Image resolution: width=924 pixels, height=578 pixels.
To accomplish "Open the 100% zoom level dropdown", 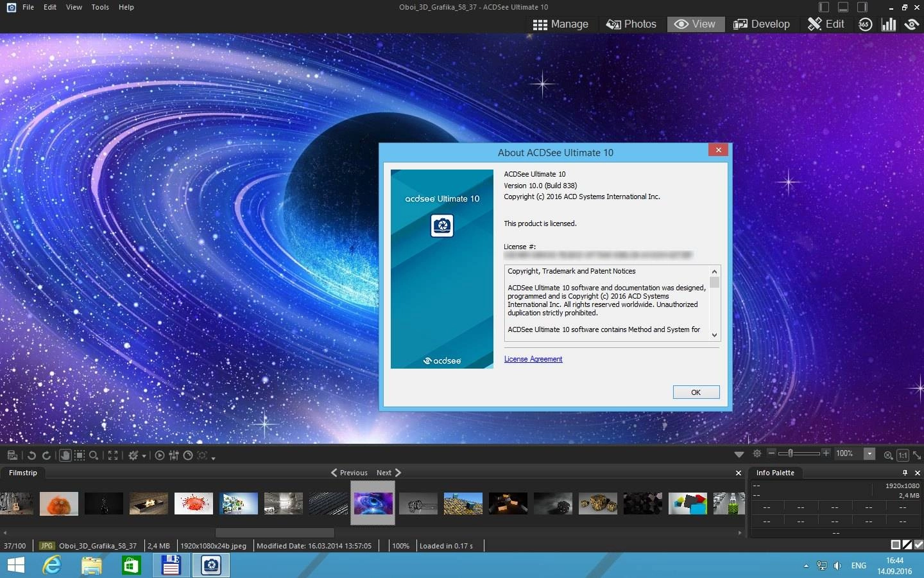I will tap(869, 454).
